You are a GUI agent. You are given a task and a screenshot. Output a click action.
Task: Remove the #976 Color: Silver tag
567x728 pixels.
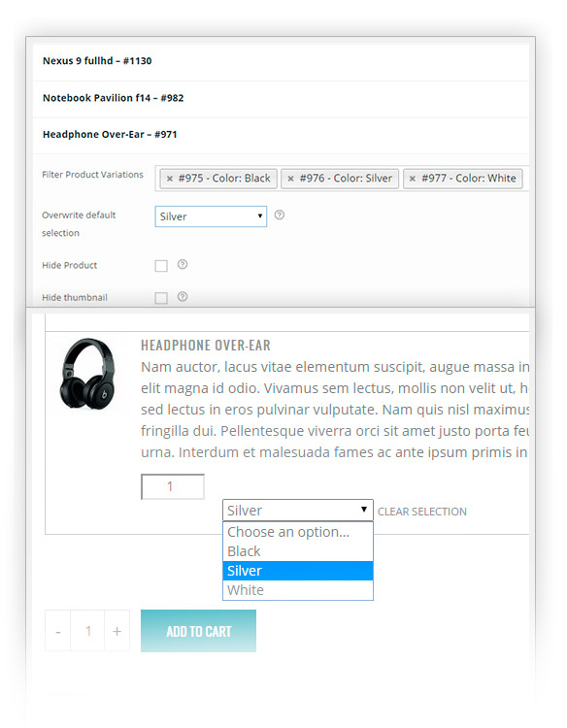tap(290, 179)
